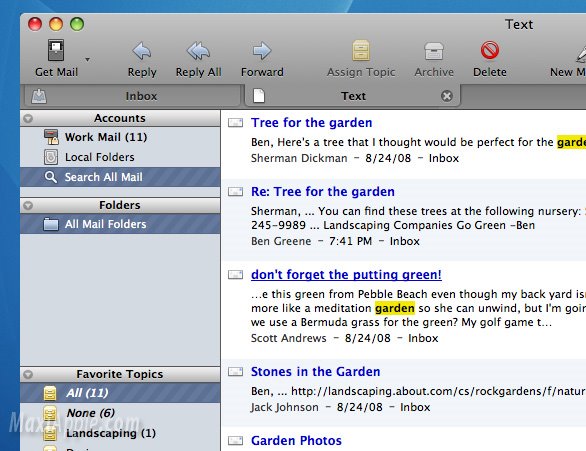The height and width of the screenshot is (451, 586).
Task: Open the "Tree for the garden" message
Action: (311, 123)
